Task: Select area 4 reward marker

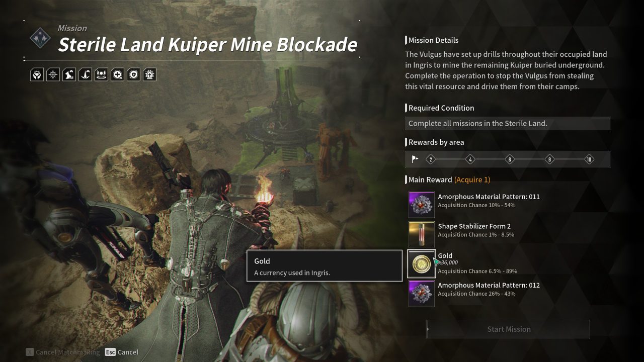Action: click(470, 159)
